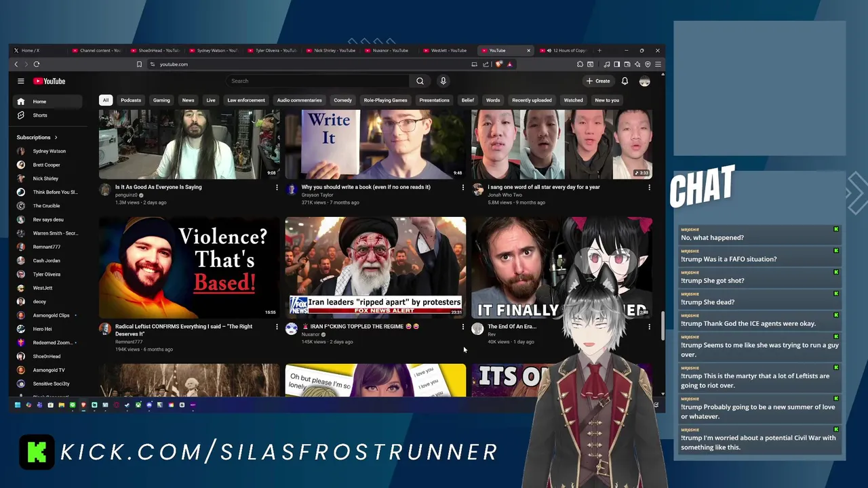
Task: Close the active YouTube browser tab
Action: 528,50
